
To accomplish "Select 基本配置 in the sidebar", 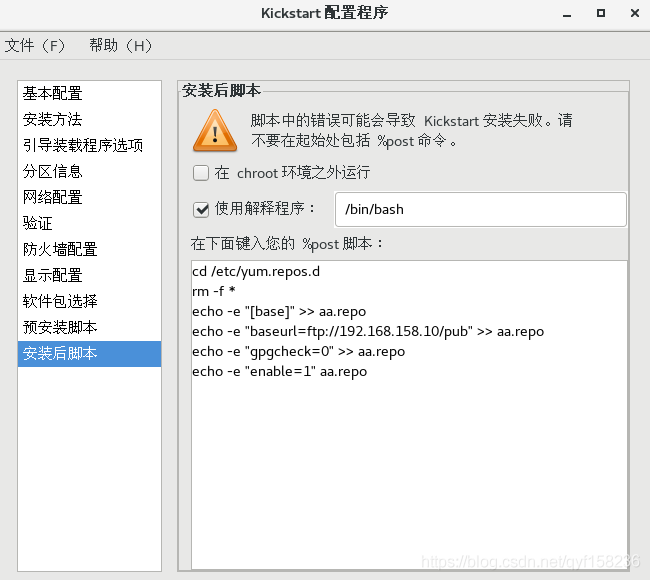I will [x=89, y=93].
